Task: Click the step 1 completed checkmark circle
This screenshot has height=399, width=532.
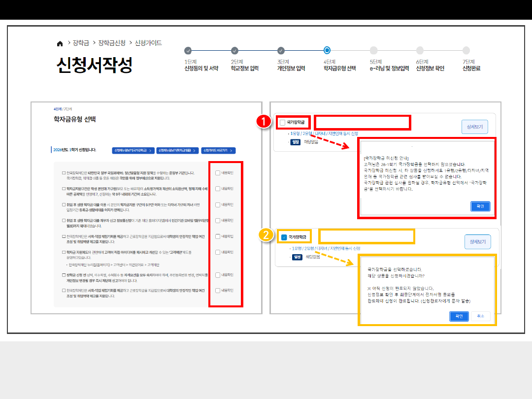Action: (x=188, y=50)
